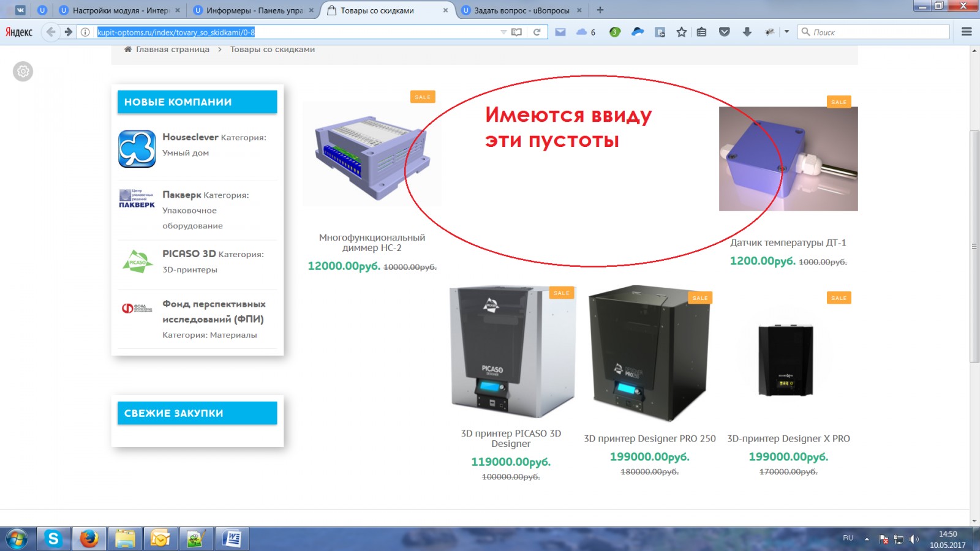Viewport: 980px width, 551px height.
Task: Expand the extension dropdown arrow beside the bug
Action: (786, 32)
